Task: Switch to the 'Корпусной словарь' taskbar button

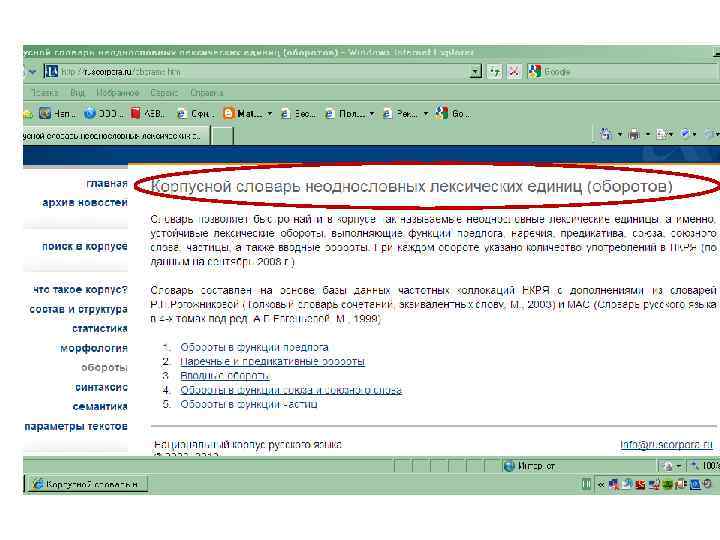Action: click(88, 484)
